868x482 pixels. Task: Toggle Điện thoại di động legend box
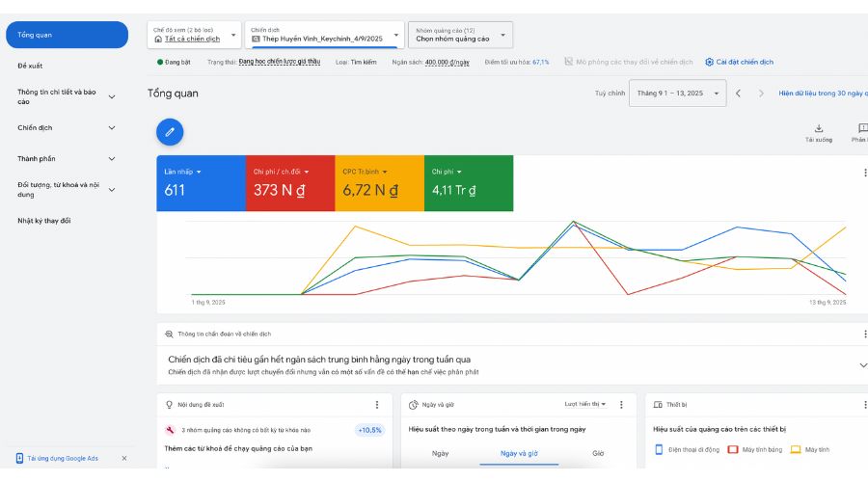tap(659, 450)
